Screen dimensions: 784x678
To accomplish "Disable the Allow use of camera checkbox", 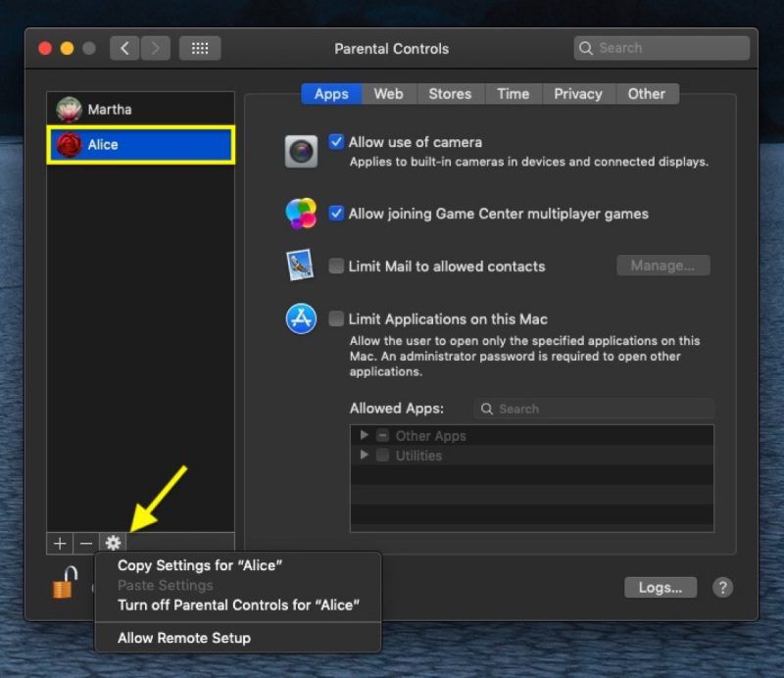I will pos(337,141).
